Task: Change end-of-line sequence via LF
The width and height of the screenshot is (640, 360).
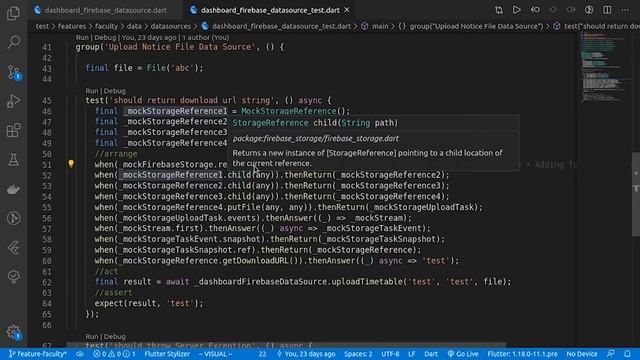Action: (411, 354)
